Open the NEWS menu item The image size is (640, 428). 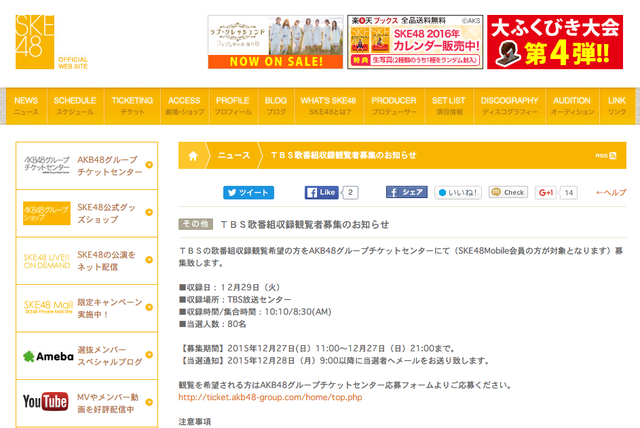click(26, 106)
